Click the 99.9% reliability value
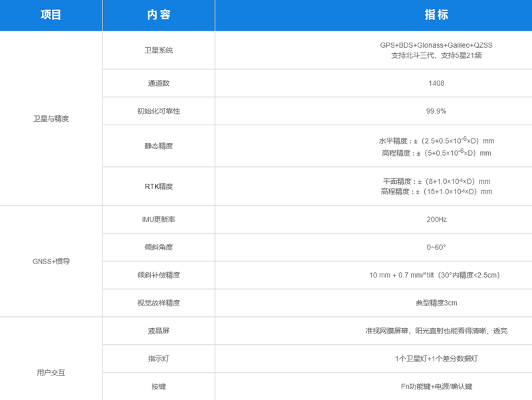 pos(436,111)
